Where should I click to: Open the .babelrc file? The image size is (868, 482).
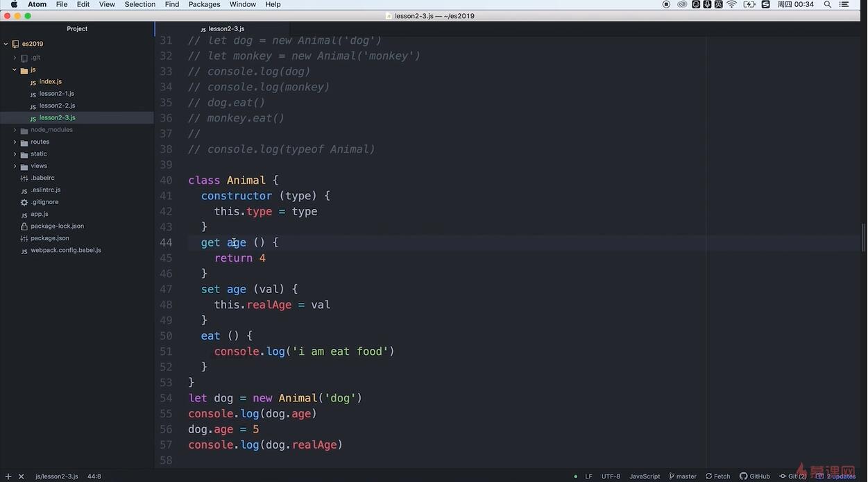pos(42,178)
